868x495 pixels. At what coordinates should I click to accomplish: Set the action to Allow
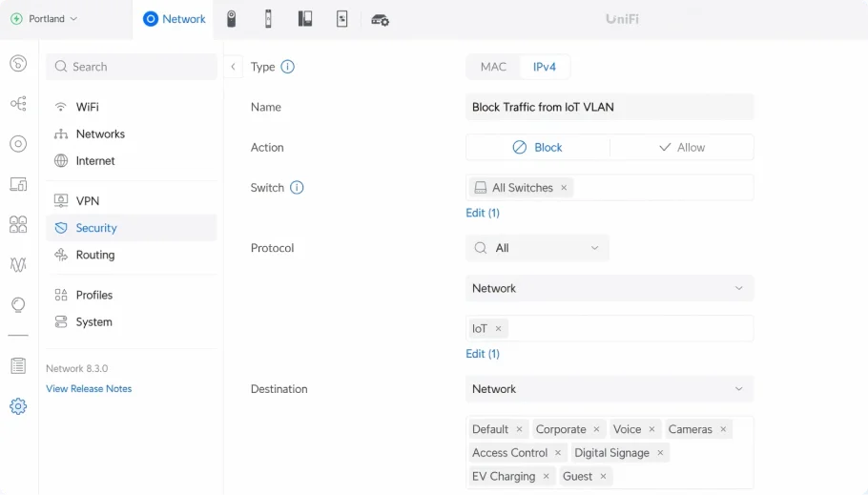(x=681, y=147)
